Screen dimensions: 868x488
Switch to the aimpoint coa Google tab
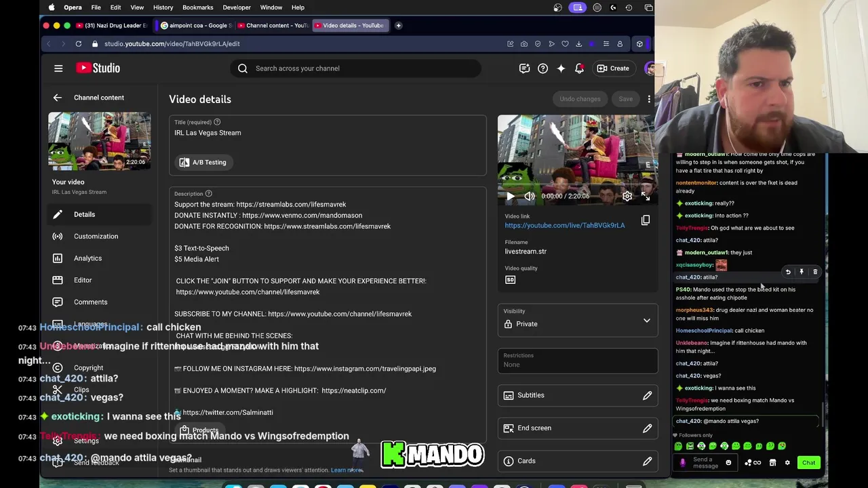tap(196, 25)
